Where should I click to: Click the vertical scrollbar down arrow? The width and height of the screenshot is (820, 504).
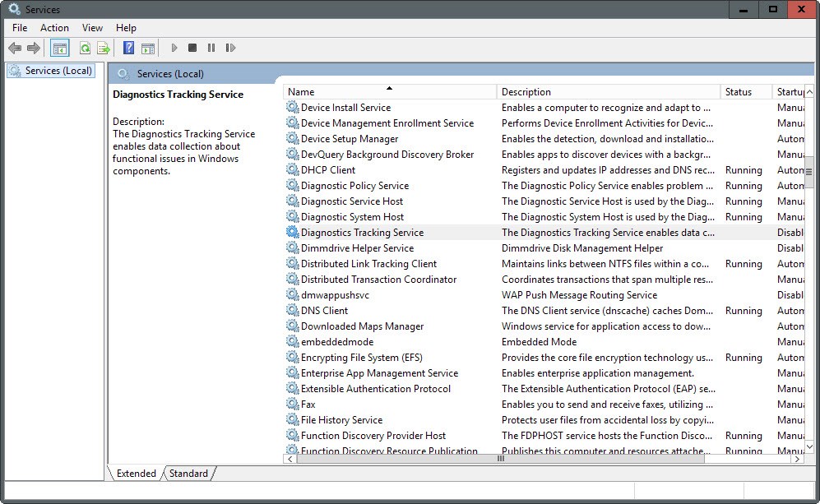coord(809,447)
